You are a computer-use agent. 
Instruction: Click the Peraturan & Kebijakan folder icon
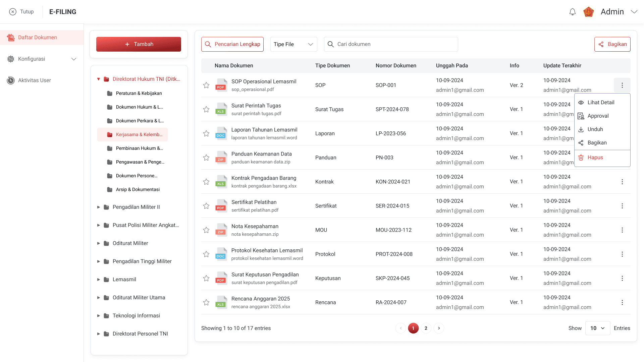tap(110, 94)
